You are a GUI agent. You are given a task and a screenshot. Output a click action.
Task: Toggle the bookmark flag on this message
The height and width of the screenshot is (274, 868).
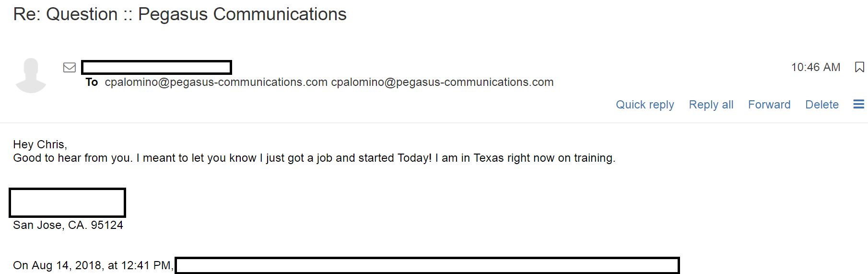(859, 67)
